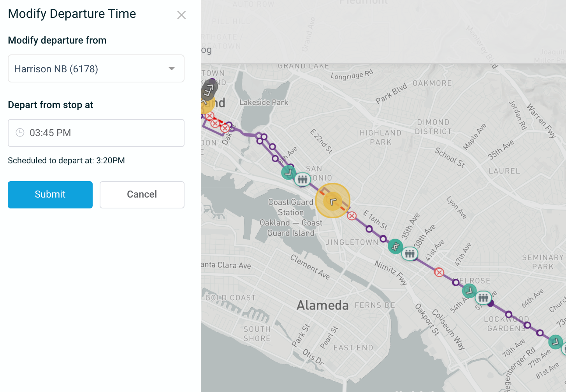Click the red X stop marker beside Oak St
This screenshot has width=566, height=392.
225,128
